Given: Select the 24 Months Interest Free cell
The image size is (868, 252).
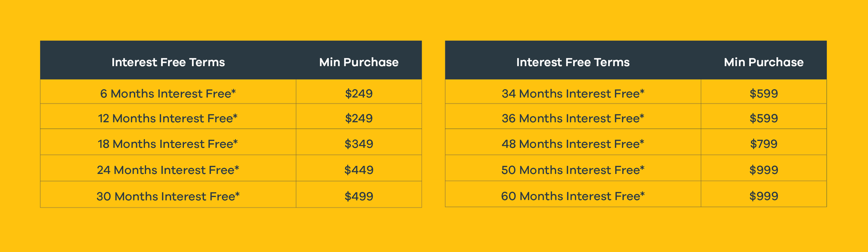Looking at the screenshot, I should point(168,170).
